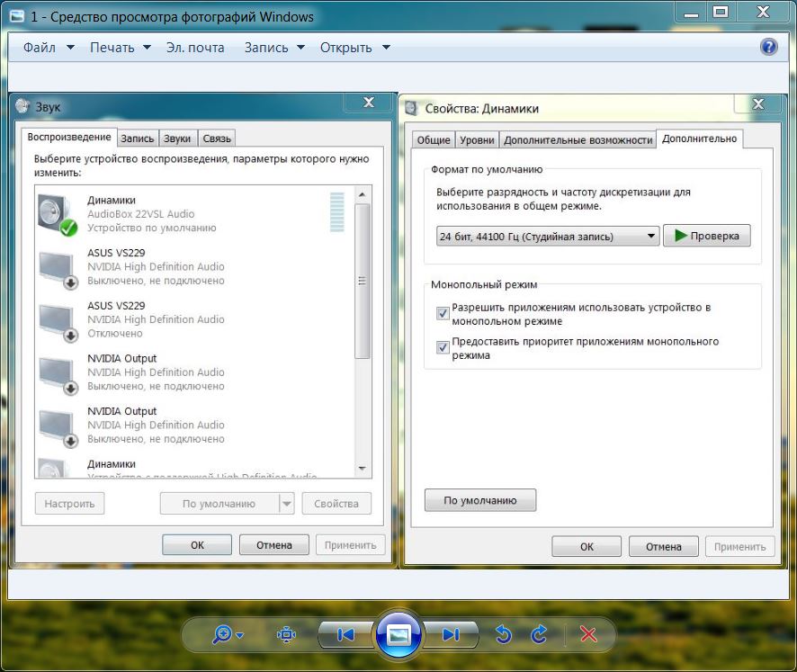The width and height of the screenshot is (797, 672).
Task: Click Эл. почта in the toolbar
Action: coord(195,48)
